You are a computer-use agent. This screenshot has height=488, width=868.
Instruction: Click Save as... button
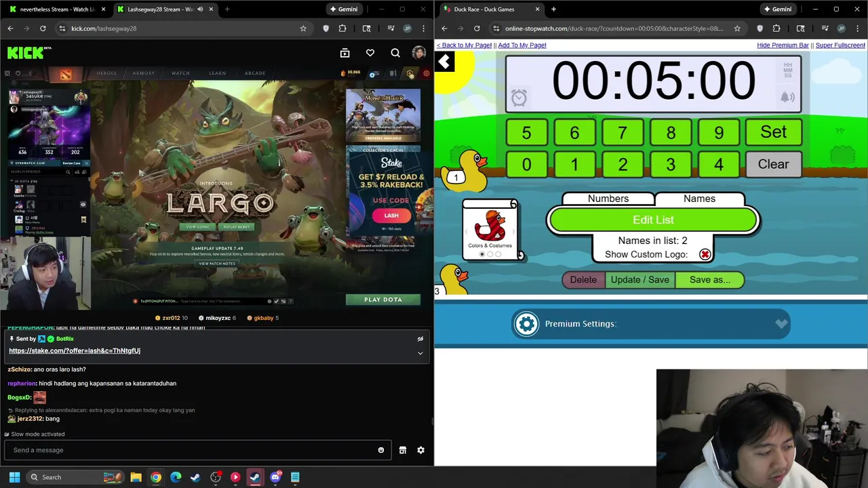[x=709, y=280]
